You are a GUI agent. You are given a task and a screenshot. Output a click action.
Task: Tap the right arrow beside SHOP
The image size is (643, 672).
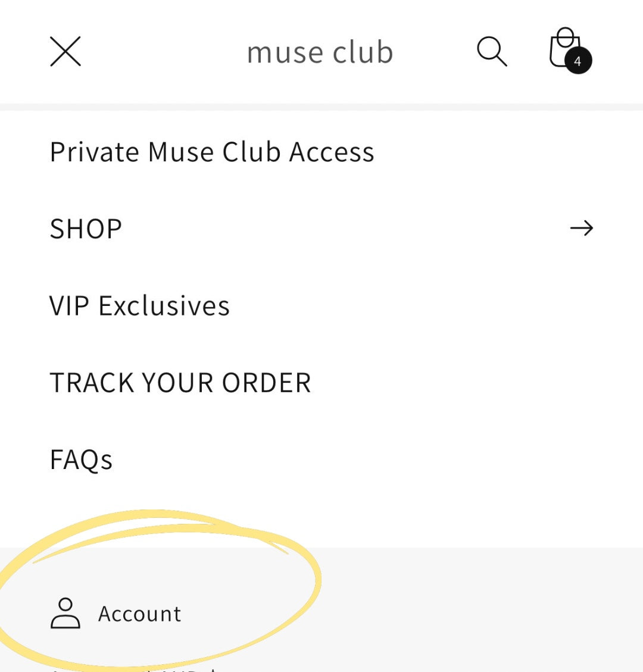(582, 228)
